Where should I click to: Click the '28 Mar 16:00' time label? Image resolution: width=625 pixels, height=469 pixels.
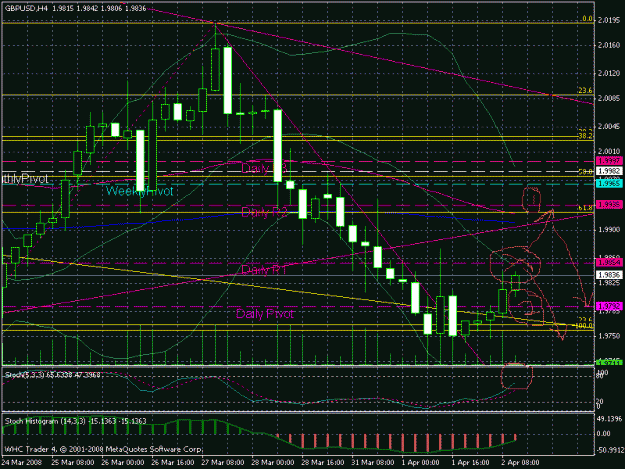tap(322, 463)
